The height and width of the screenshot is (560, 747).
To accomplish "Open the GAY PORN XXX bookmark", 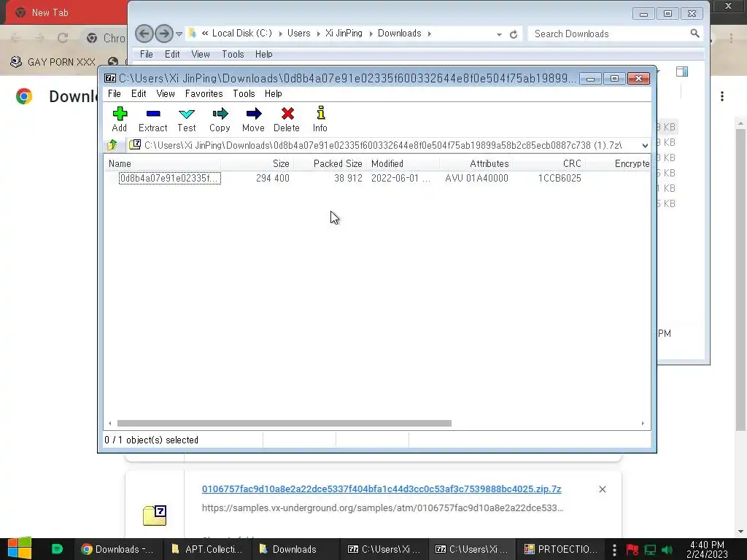I will (53, 62).
